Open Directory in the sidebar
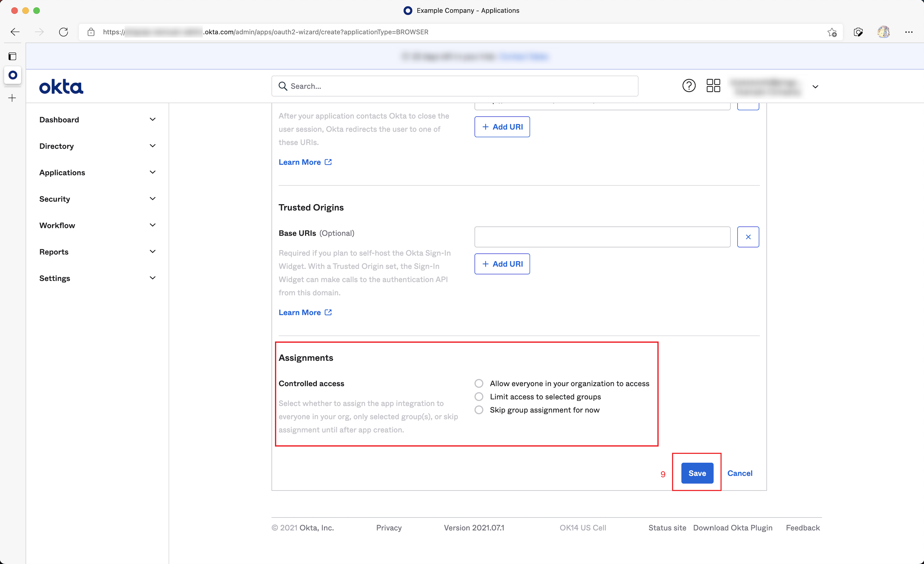924x564 pixels. click(57, 146)
